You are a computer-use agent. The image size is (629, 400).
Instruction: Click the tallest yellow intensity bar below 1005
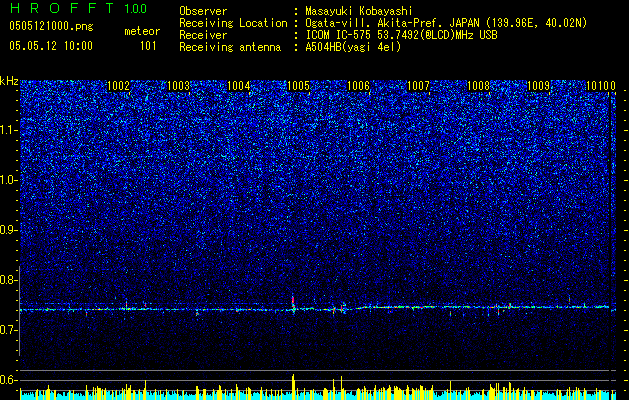click(293, 387)
